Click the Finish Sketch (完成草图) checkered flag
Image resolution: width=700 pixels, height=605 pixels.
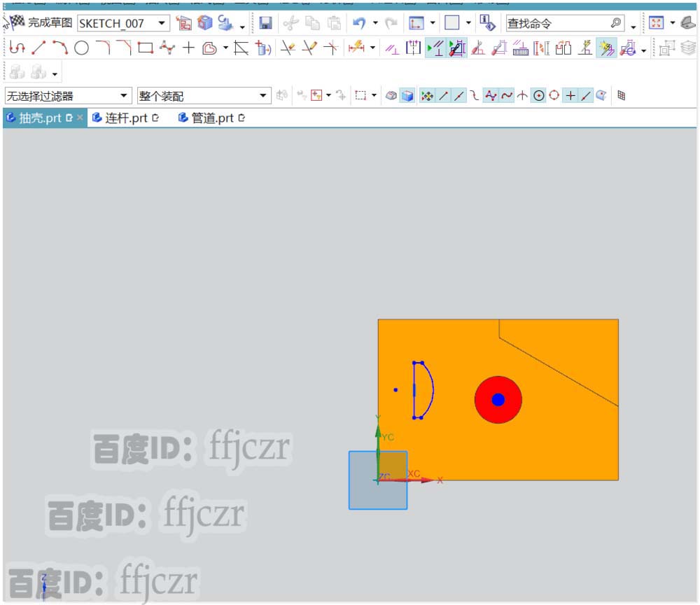click(16, 22)
